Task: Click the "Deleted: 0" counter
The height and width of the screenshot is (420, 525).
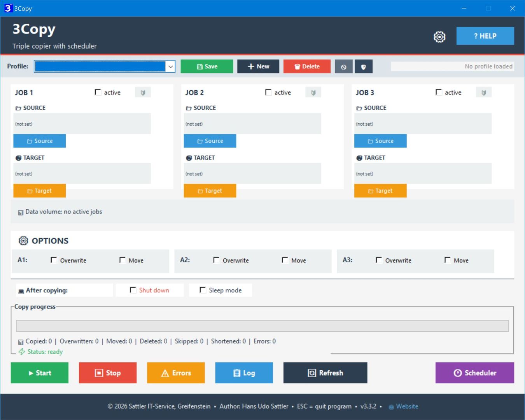Action: coord(153,341)
